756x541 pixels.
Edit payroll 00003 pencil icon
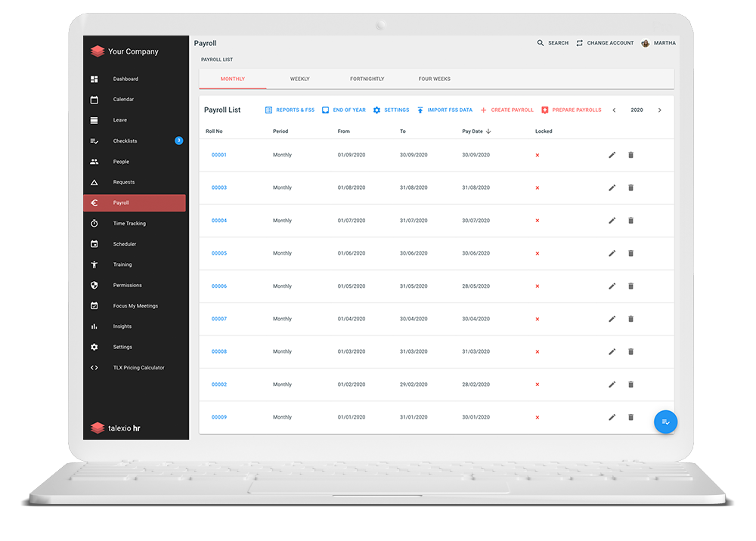point(612,188)
